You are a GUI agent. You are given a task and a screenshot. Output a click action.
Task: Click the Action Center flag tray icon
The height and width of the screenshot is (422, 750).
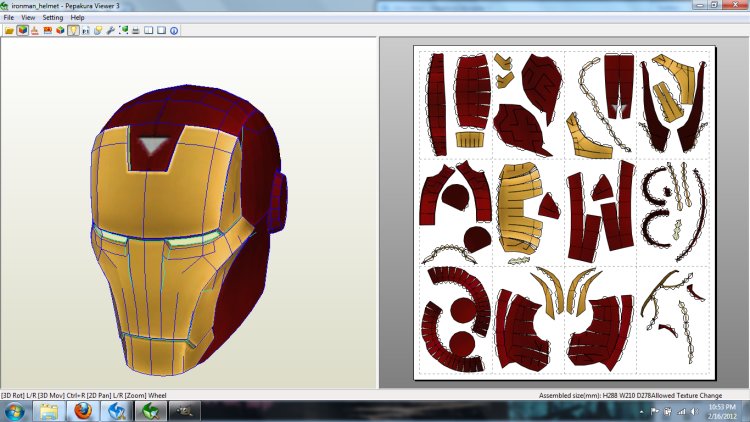pyautogui.click(x=654, y=411)
